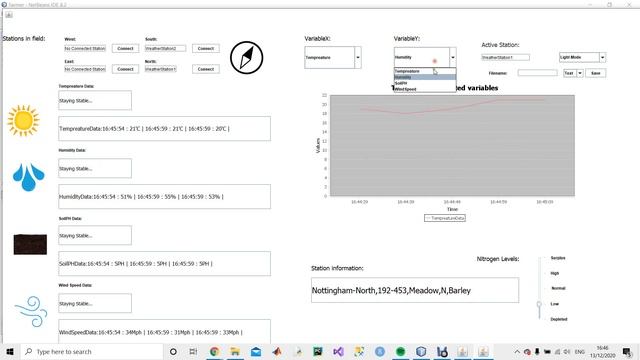Screen dimensions: 640x360
Task: Launch Google Chrome from the taskbar
Action: [x=214, y=351]
